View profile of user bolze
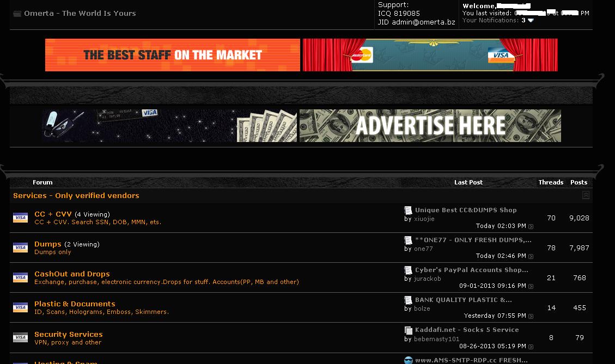Viewport: 615px width, 364px height. 422,309
